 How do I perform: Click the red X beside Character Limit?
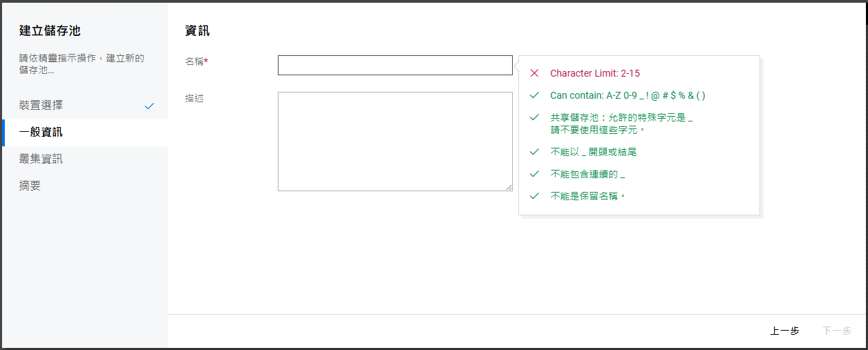coord(534,73)
